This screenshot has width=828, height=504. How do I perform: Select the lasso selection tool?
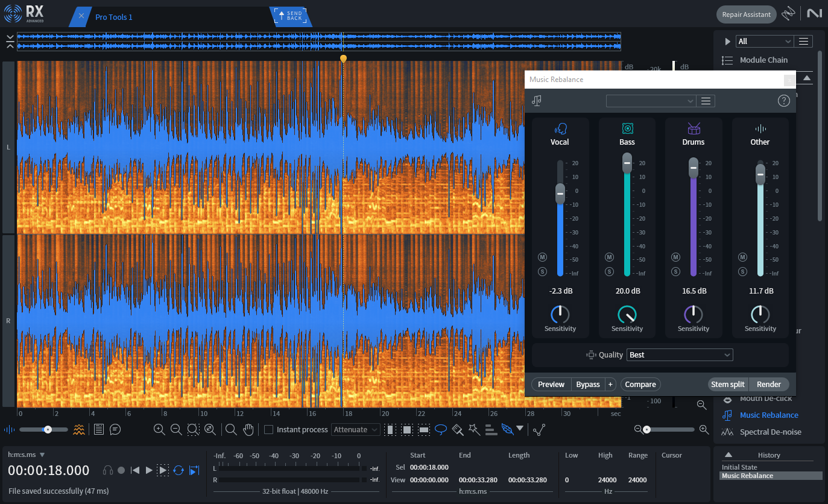tap(441, 430)
